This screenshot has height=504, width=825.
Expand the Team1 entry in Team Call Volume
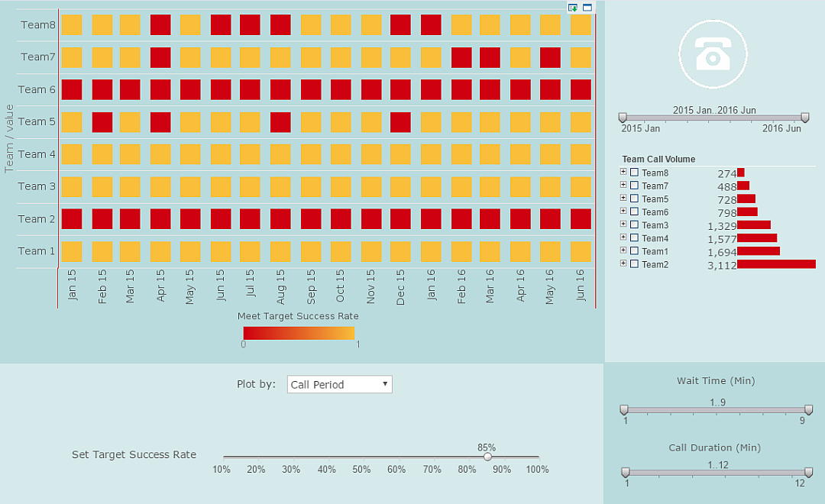(x=623, y=250)
